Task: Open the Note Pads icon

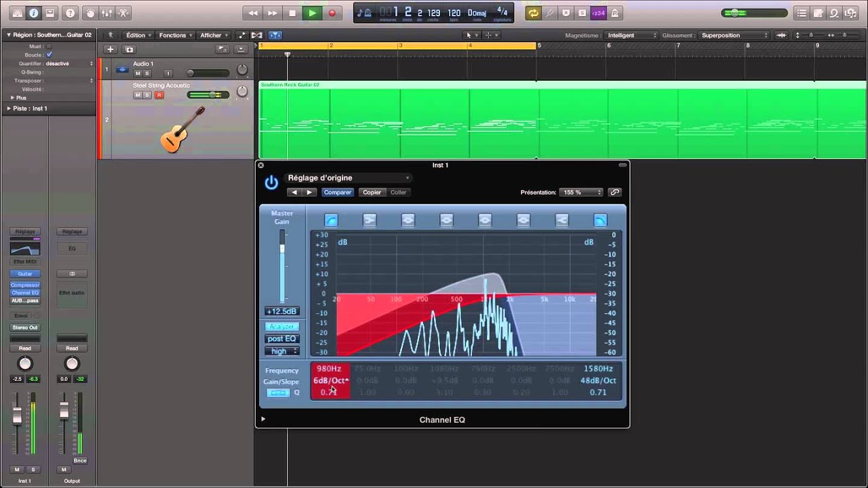Action: tap(818, 13)
